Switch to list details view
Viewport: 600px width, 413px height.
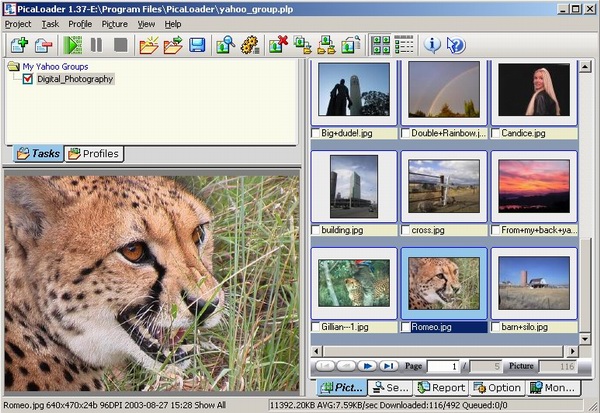(404, 45)
